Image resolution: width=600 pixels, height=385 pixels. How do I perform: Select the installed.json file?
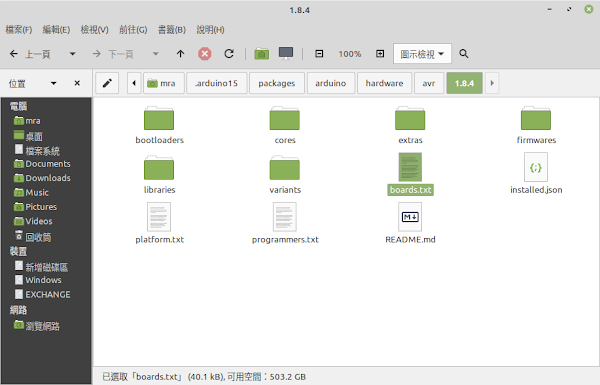pyautogui.click(x=536, y=174)
